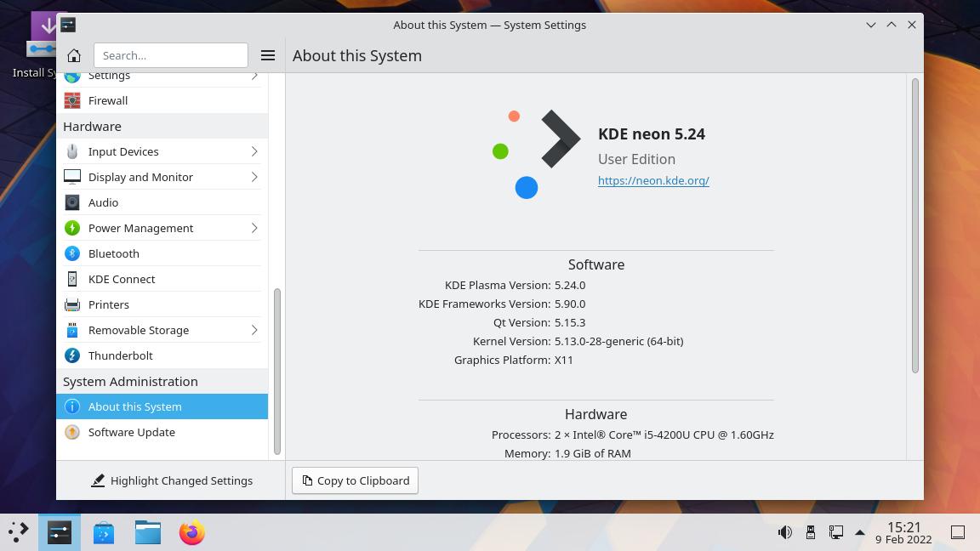Open the clock showing 15:21
The width and height of the screenshot is (980, 551).
(x=903, y=532)
